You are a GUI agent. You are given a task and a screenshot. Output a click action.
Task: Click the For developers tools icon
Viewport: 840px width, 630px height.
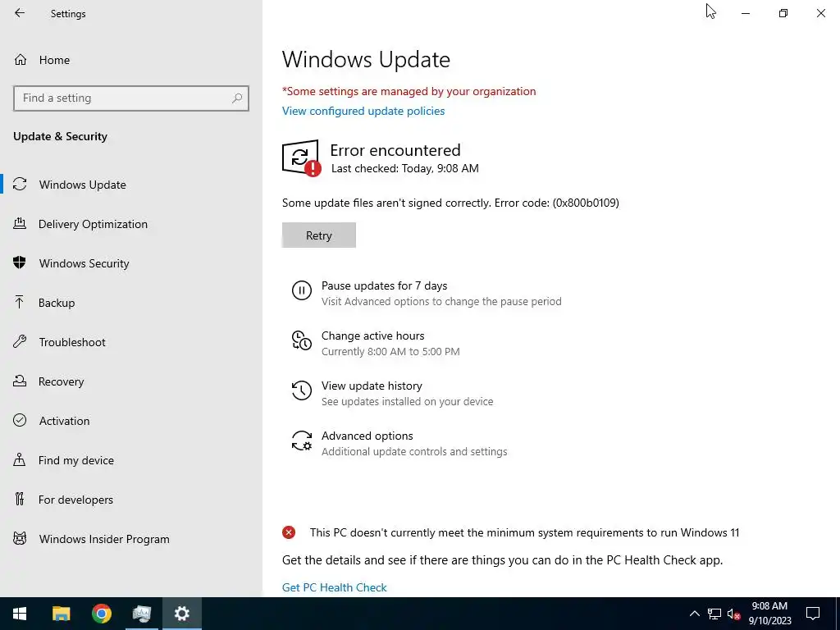click(20, 499)
